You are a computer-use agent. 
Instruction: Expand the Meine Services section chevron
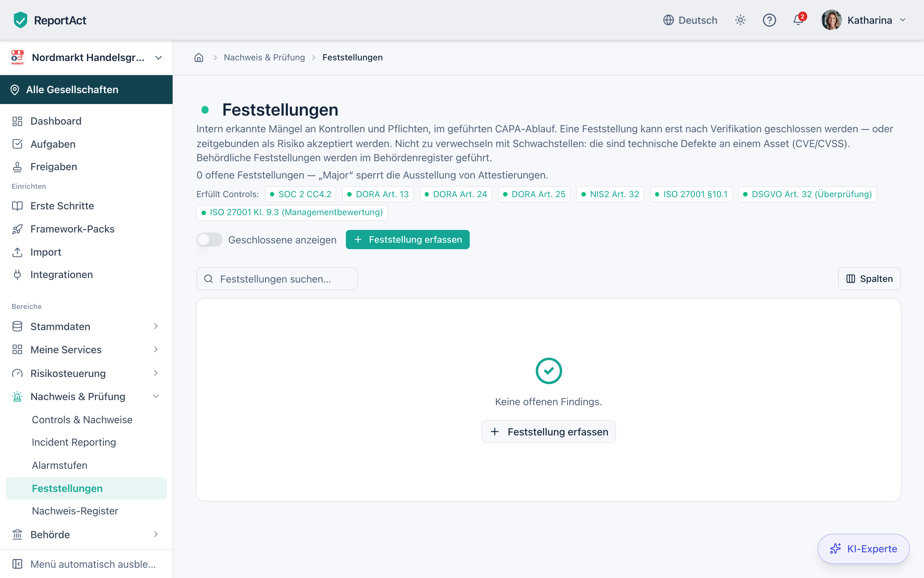[156, 349]
